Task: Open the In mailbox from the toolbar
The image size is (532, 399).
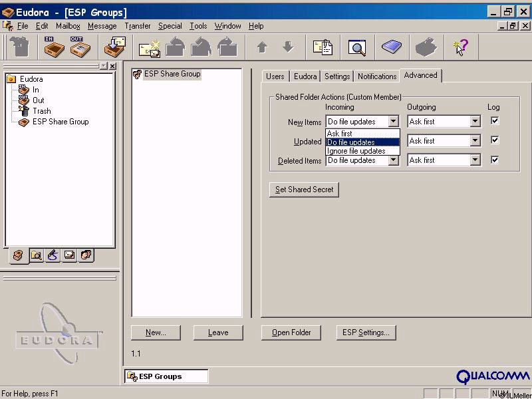Action: [x=54, y=47]
